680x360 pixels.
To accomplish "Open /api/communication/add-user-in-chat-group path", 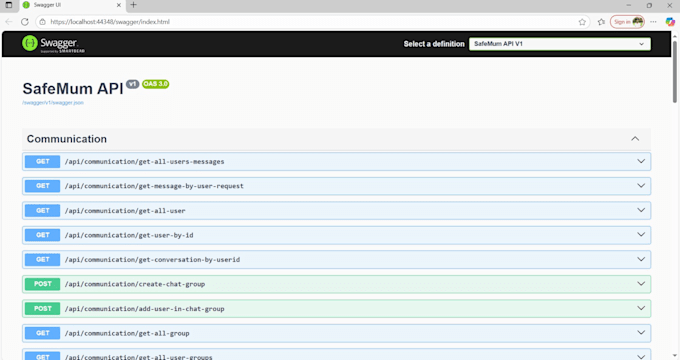I will pos(144,309).
